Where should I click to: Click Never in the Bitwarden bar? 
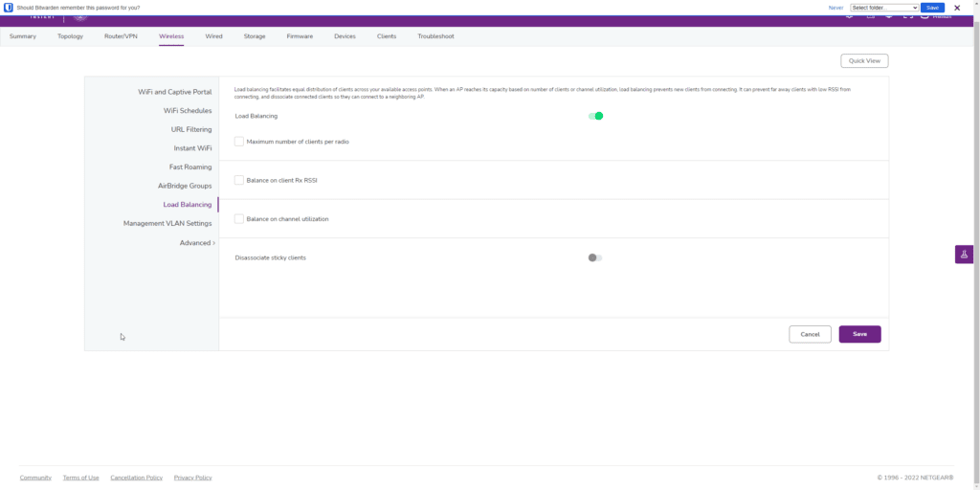tap(835, 8)
